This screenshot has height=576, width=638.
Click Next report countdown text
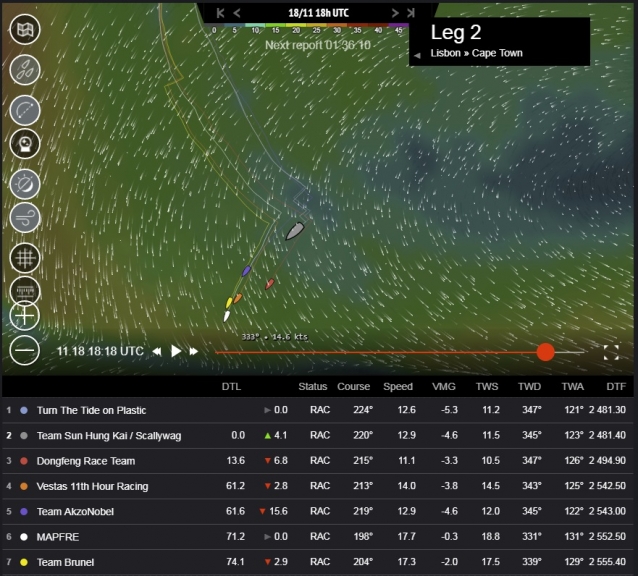coord(318,45)
